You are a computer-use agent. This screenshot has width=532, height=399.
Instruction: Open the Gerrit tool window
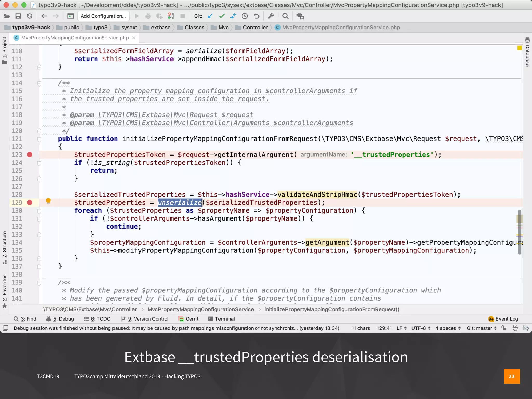click(x=189, y=319)
